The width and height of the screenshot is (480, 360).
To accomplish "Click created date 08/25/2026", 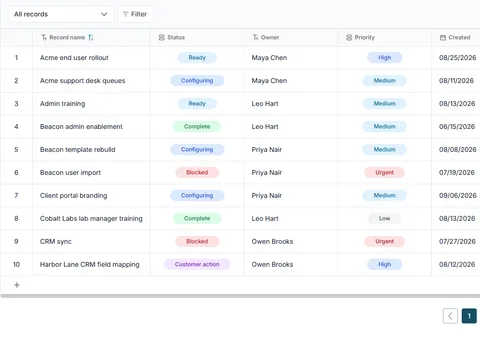I will (457, 58).
